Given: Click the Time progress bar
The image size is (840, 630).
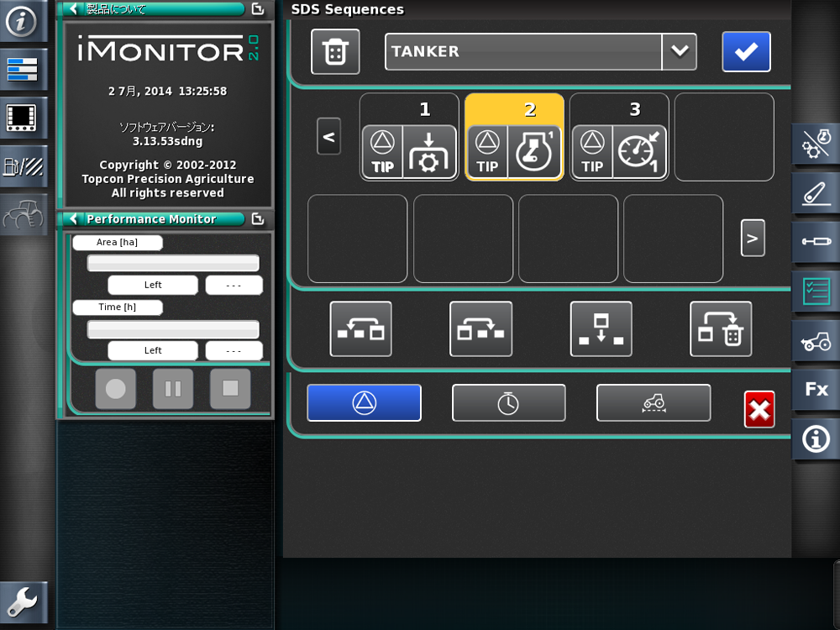Looking at the screenshot, I should tap(173, 329).
